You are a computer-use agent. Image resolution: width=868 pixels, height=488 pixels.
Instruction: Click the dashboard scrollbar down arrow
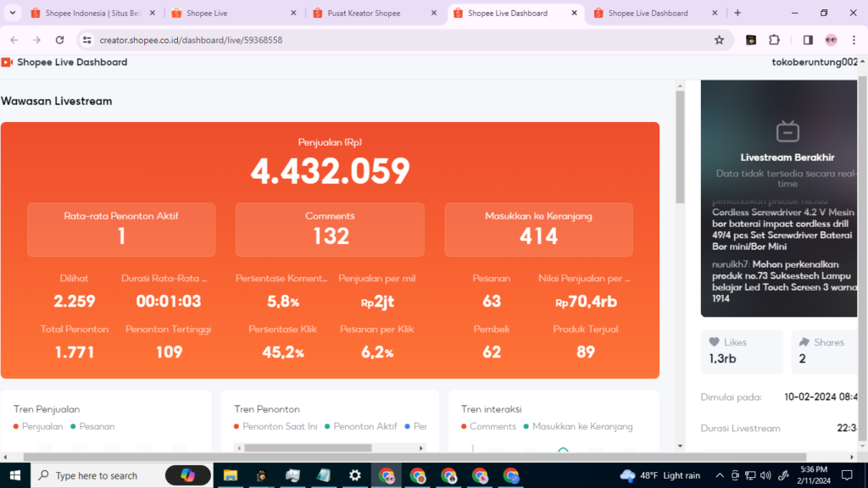[x=680, y=446]
